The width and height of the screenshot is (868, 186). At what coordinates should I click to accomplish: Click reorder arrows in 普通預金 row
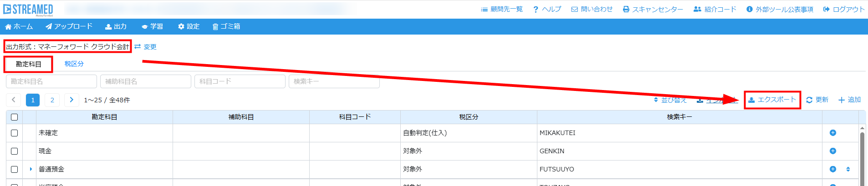point(848,169)
